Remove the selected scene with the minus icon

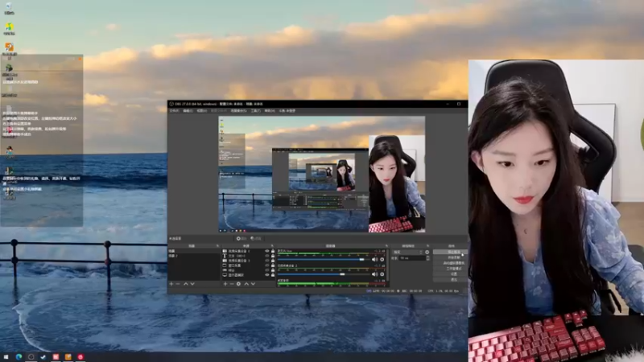click(x=177, y=284)
